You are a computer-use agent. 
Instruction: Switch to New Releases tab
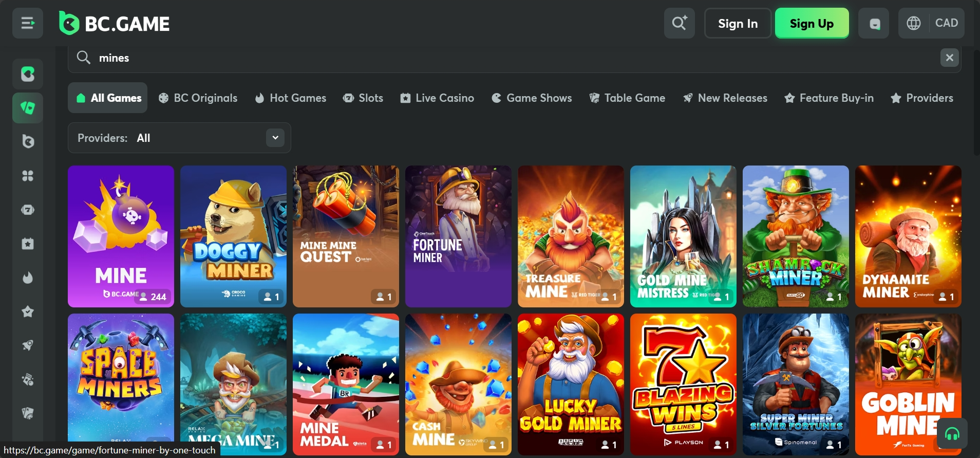point(725,98)
